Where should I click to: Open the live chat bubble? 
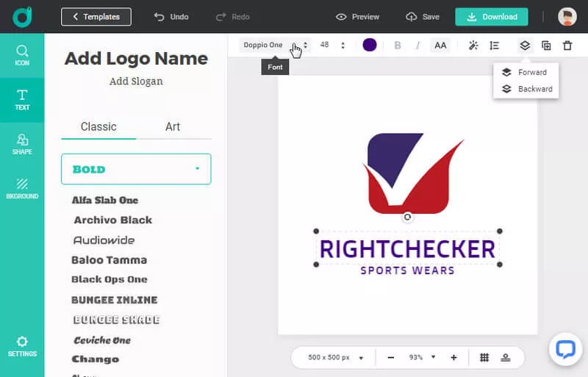(565, 349)
